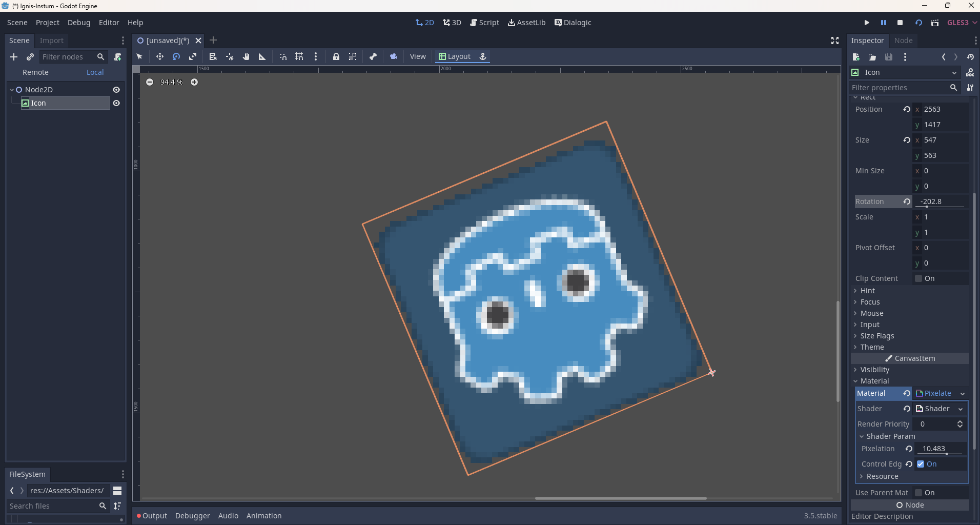This screenshot has width=980, height=525.
Task: Lock the selected node with the padlock
Action: (336, 56)
